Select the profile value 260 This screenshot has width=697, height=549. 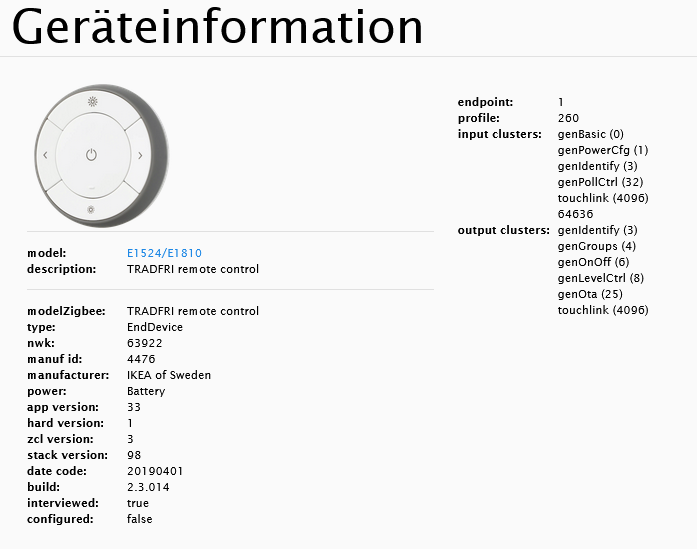coord(568,118)
